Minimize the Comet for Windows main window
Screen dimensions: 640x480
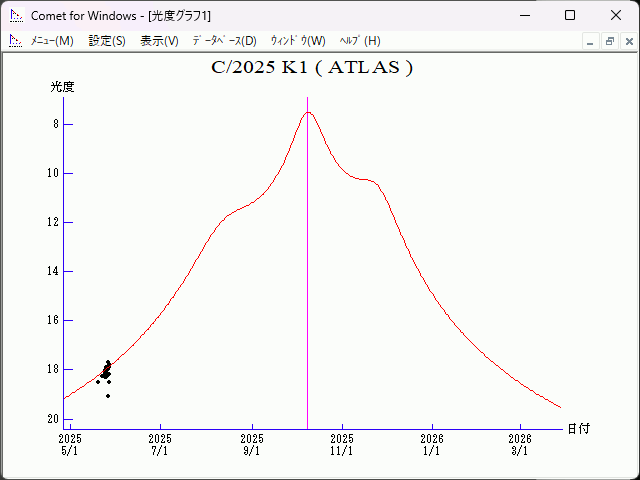click(x=523, y=15)
